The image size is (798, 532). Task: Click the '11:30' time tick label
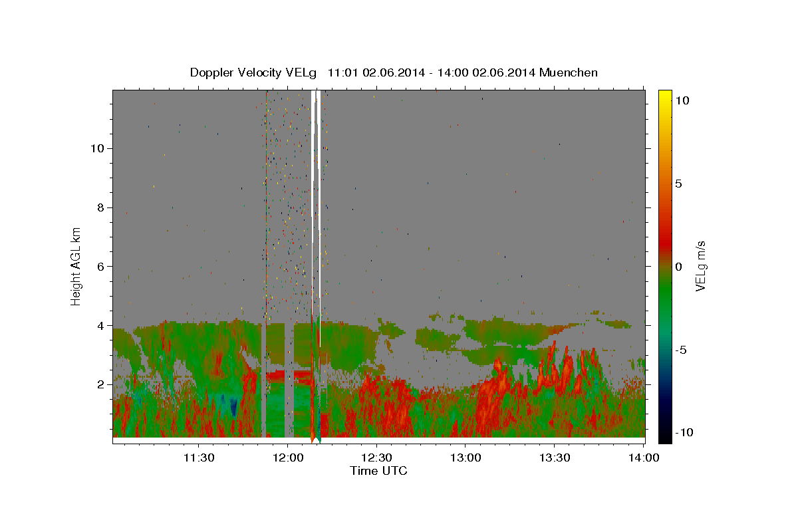tap(199, 458)
